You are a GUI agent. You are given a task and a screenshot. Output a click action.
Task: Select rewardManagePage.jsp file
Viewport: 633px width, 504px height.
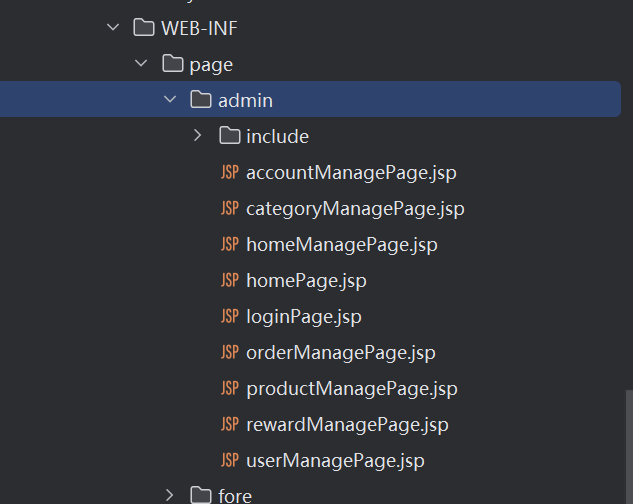(x=347, y=425)
